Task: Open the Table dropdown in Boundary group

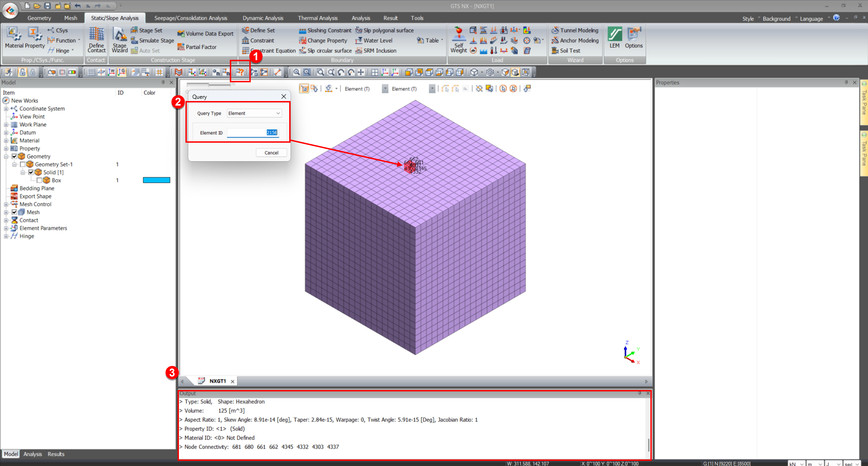Action: point(442,40)
